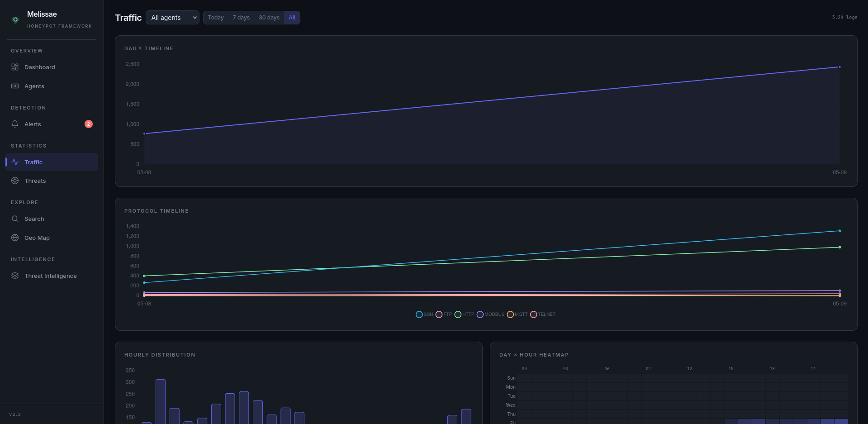Click SSH endpoint on protocol timeline 05-09

(840, 231)
